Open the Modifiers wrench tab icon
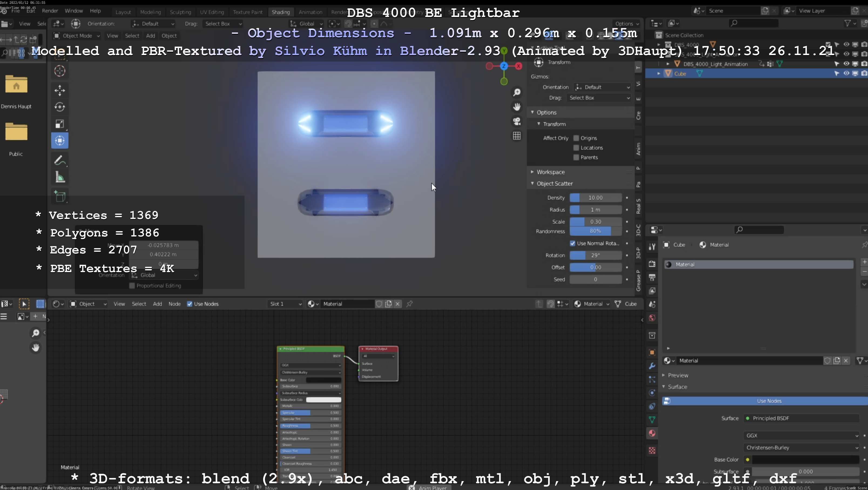Viewport: 868px width, 490px height. click(652, 366)
